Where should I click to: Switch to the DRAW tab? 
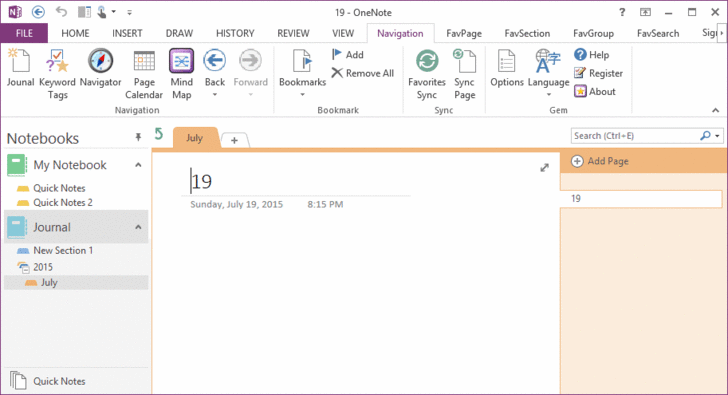[x=179, y=33]
